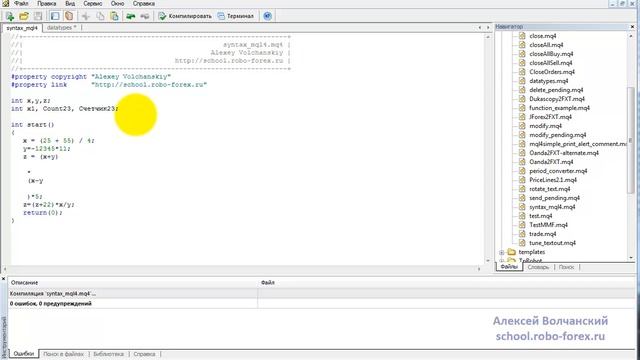
Task: Select closeAllBuy.mq4 in the navigator
Action: (551, 54)
